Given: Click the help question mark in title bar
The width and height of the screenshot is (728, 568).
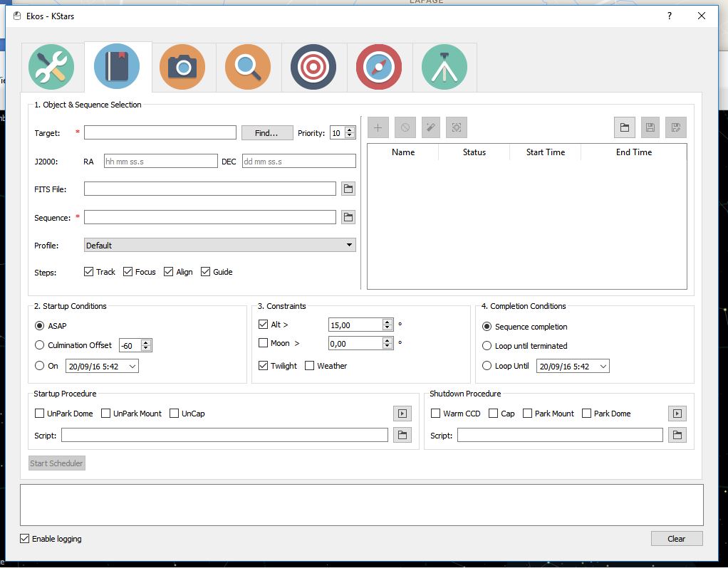Looking at the screenshot, I should [x=669, y=16].
